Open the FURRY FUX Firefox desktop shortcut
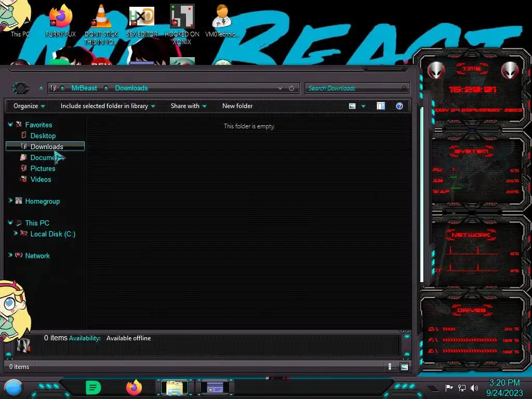Viewport: 532px width, 399px height. (x=60, y=20)
